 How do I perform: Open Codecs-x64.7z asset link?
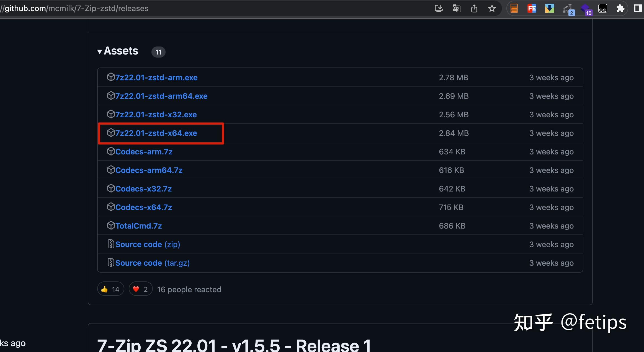[143, 208]
